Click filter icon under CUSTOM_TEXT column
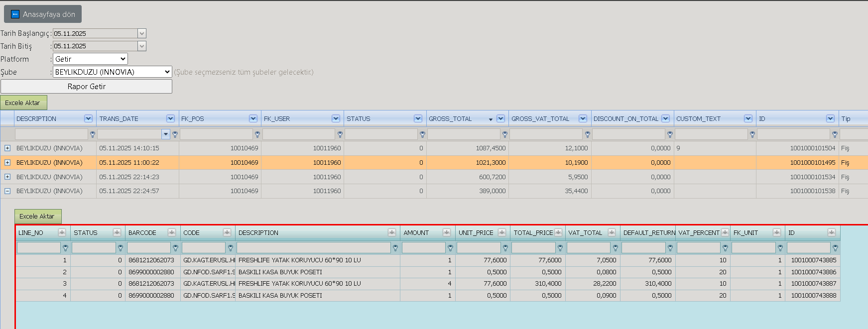This screenshot has height=329, width=868. pyautogui.click(x=752, y=134)
